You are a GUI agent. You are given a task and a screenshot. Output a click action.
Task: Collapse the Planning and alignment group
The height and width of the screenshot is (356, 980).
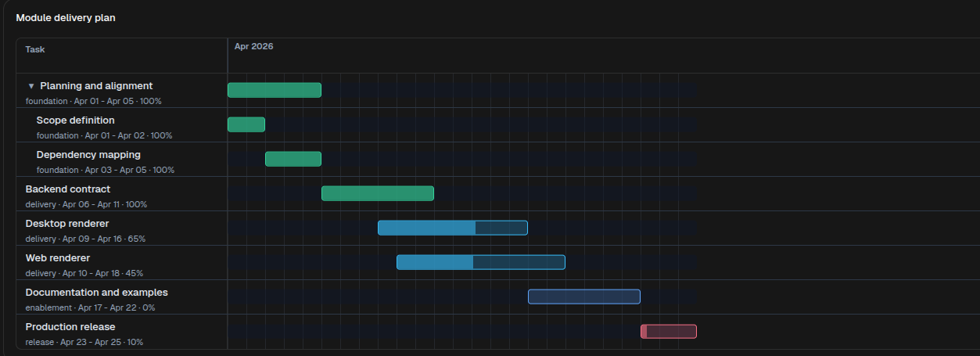pyautogui.click(x=31, y=86)
